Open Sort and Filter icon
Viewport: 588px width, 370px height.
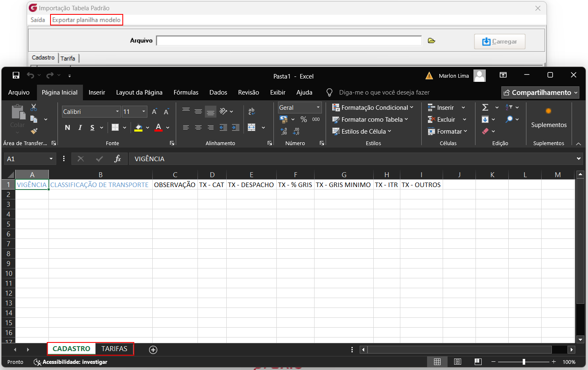click(x=509, y=107)
